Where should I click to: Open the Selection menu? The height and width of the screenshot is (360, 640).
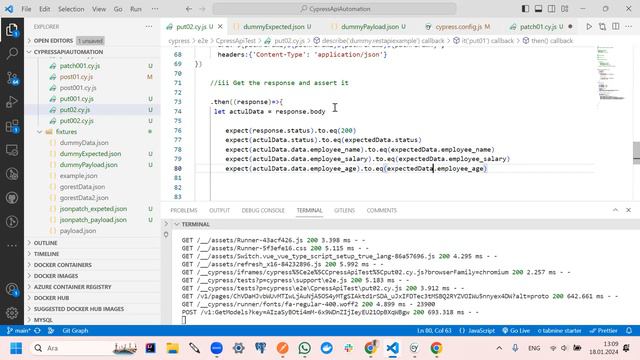tap(71, 9)
